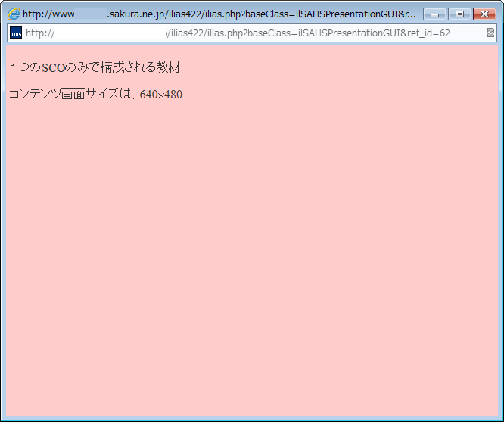Maximize the browser popup window
Image resolution: width=504 pixels, height=422 pixels.
point(459,14)
